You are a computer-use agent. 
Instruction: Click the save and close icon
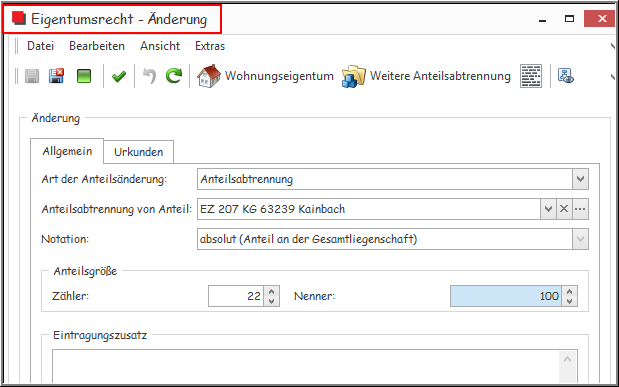[x=56, y=76]
